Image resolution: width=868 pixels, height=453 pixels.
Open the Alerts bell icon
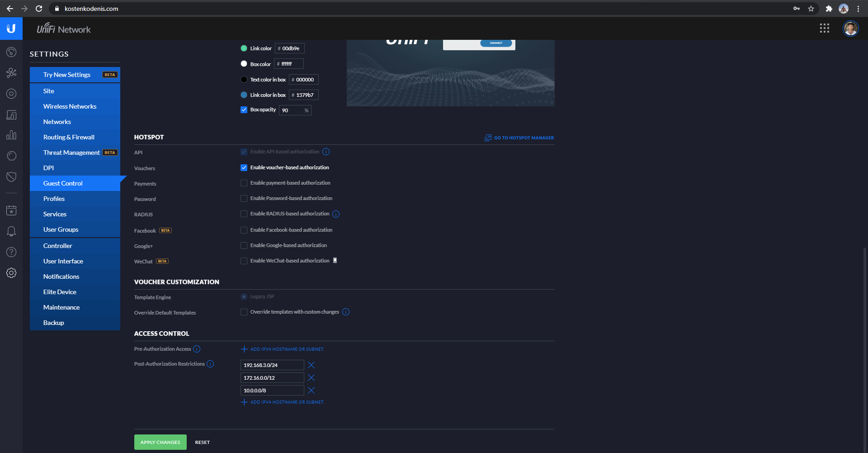(11, 231)
